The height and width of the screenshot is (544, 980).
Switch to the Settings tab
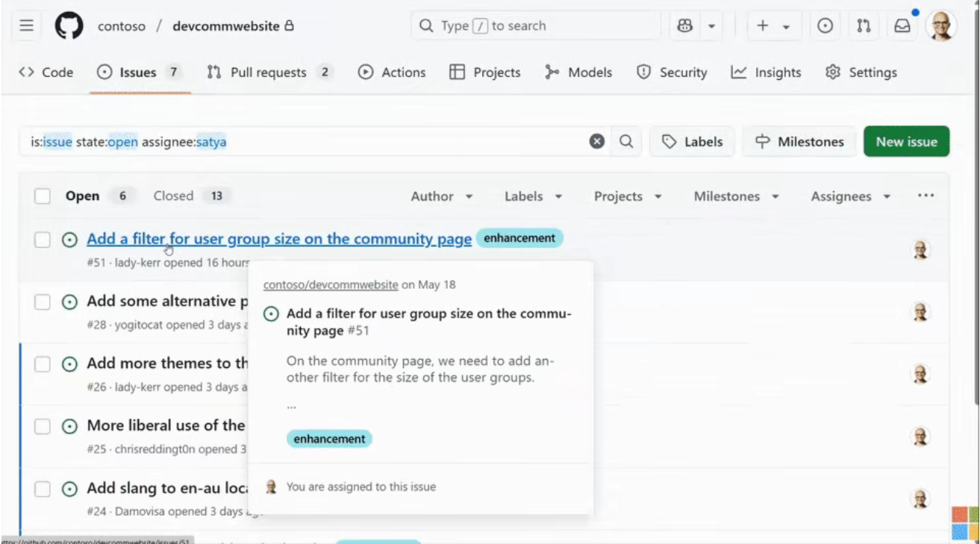tap(861, 72)
